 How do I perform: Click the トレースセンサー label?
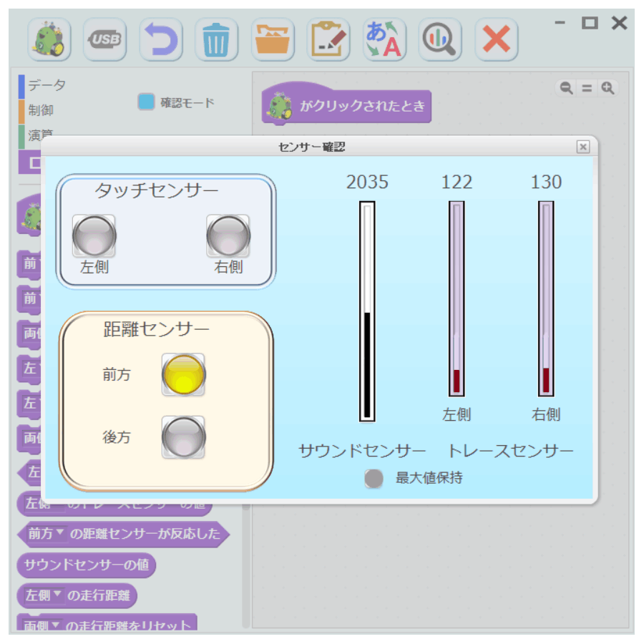pyautogui.click(x=510, y=451)
